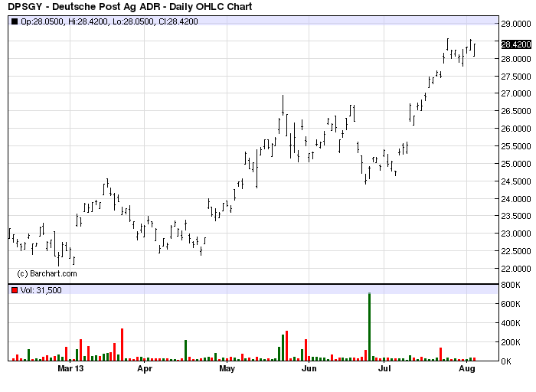Click the chart title DPSGY Deutsche Post Ag ADR
This screenshot has height=392, width=536.
tap(130, 6)
